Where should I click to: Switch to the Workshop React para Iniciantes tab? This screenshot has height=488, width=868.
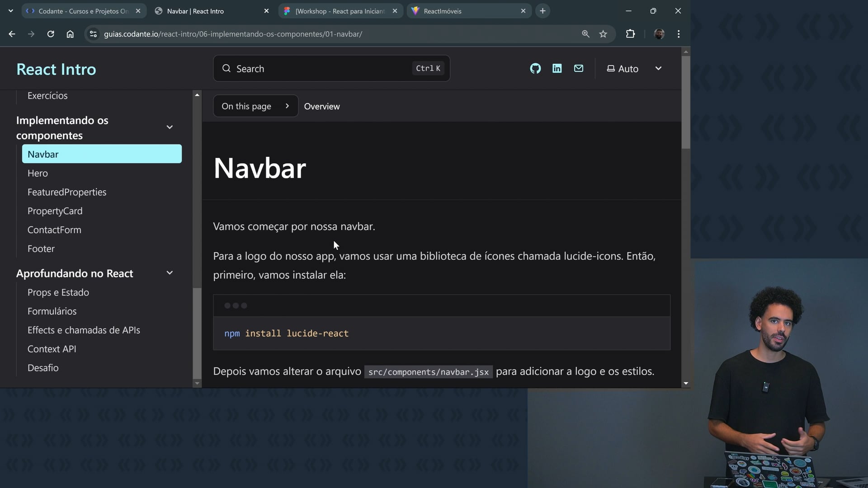339,11
